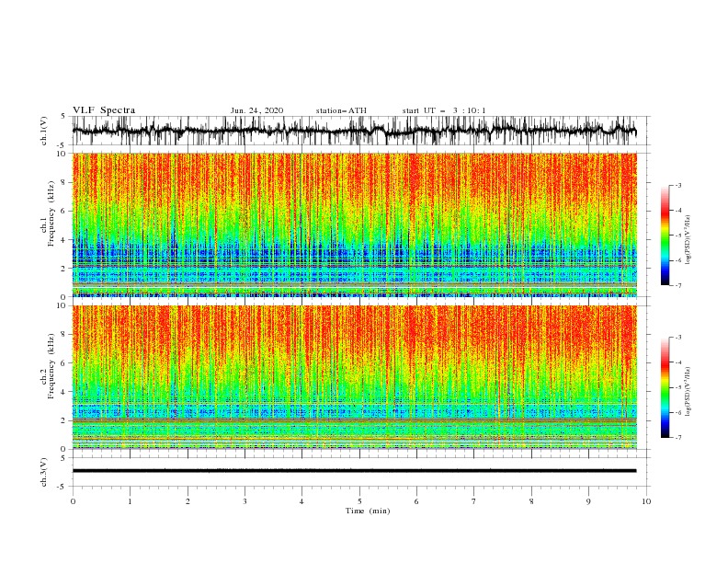The width and height of the screenshot is (728, 563).
Task: Select the date text "Jun. 24, 2020"
Action: (256, 110)
